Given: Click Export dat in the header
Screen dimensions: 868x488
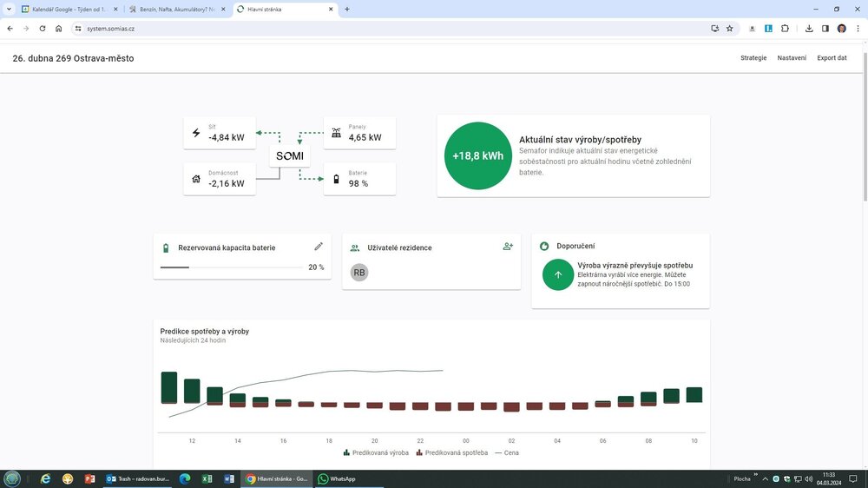Looking at the screenshot, I should click(x=832, y=57).
